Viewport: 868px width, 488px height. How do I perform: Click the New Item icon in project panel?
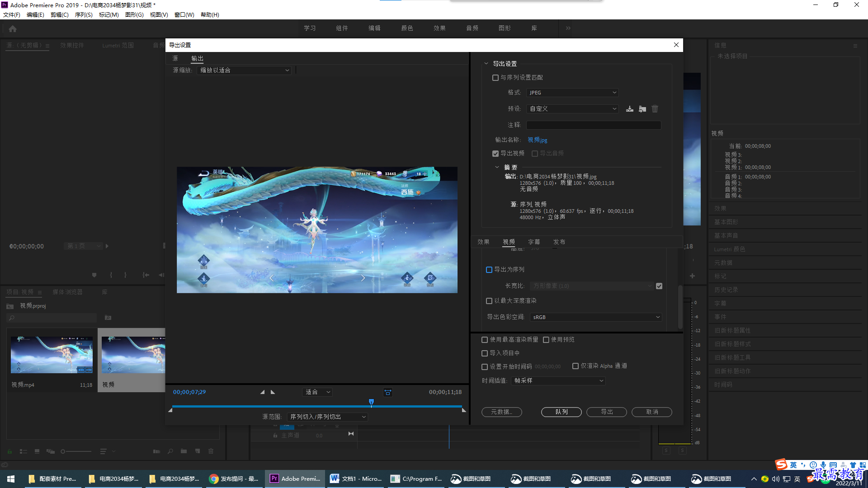198,451
